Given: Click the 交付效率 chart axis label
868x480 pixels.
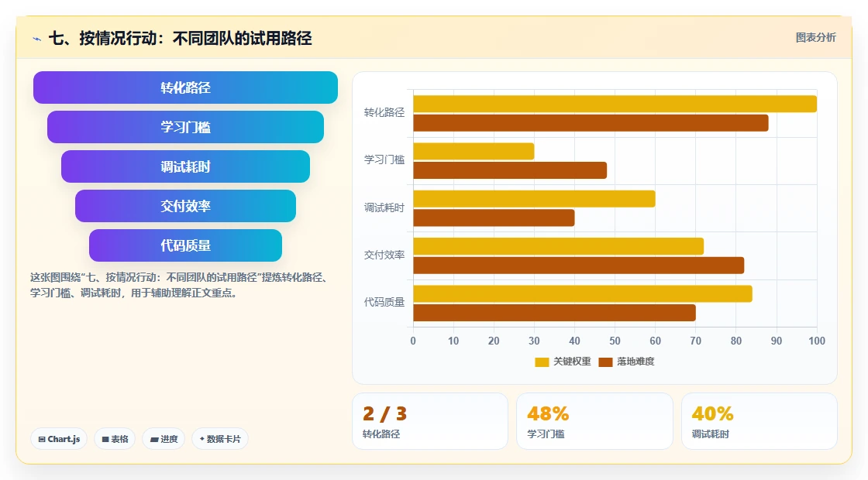Looking at the screenshot, I should pyautogui.click(x=384, y=255).
